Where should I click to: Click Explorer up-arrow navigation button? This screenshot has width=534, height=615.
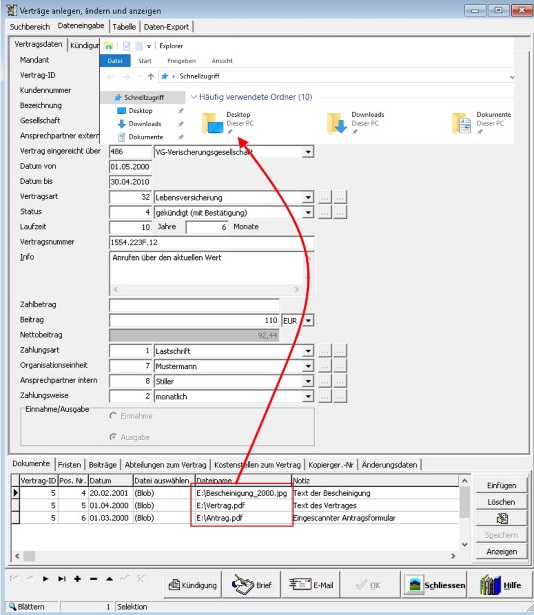(151, 76)
